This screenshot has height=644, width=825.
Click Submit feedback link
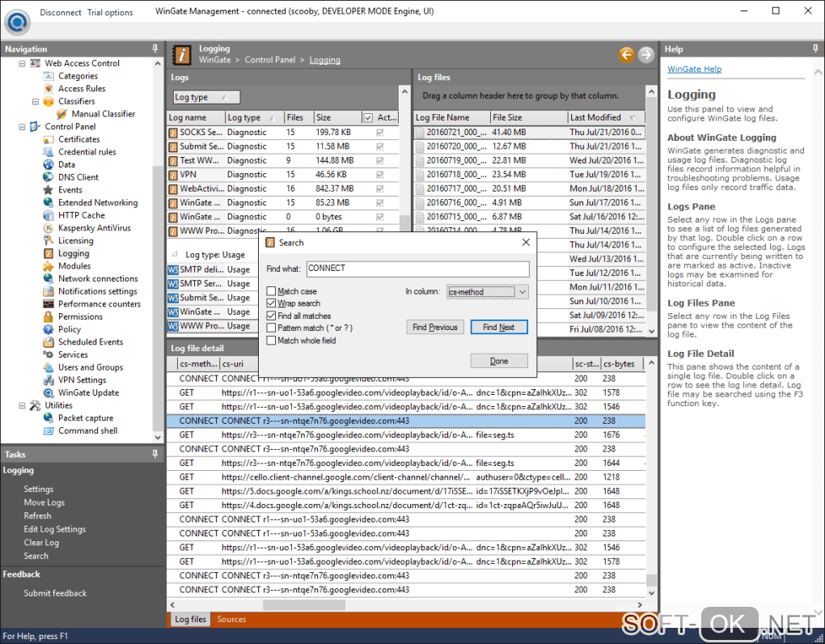(x=55, y=593)
